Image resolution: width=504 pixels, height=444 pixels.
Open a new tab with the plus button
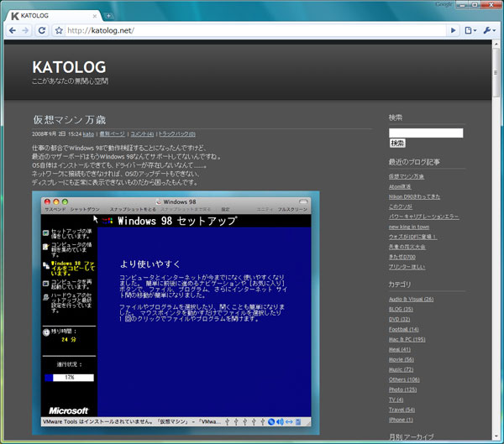click(x=108, y=15)
